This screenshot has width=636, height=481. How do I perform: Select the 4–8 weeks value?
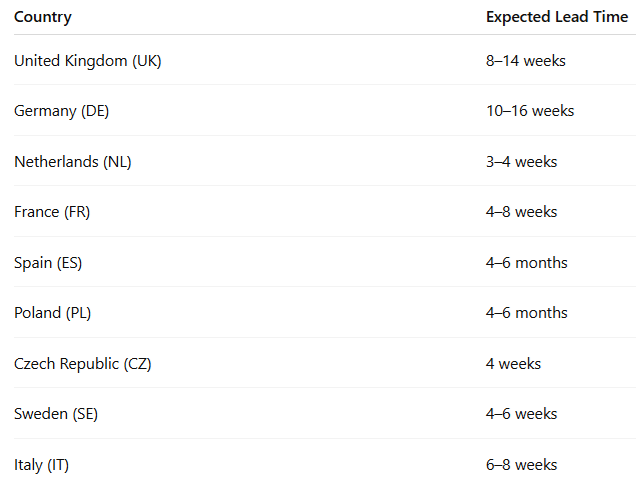522,212
